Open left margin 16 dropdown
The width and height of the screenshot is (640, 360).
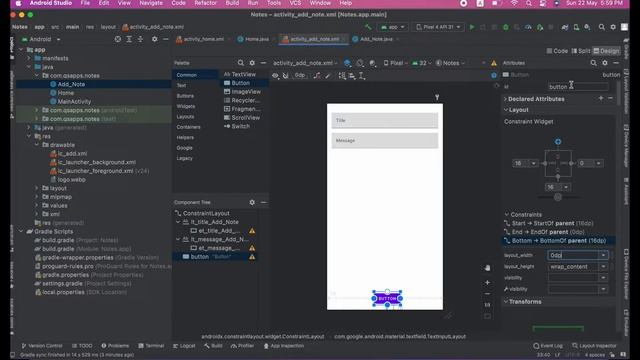coord(533,163)
